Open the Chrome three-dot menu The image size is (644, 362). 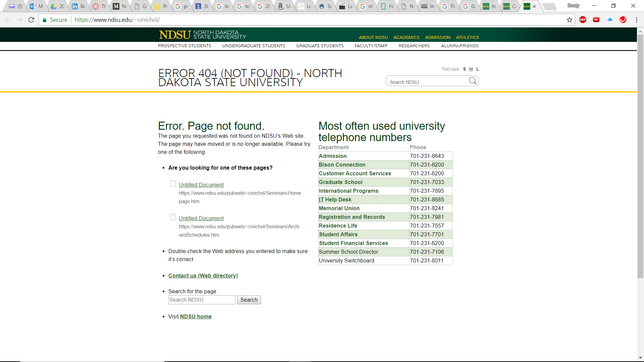point(636,20)
